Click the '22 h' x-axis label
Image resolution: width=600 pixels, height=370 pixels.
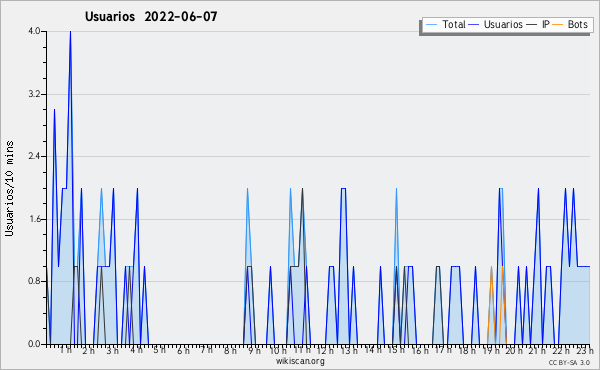(x=561, y=350)
